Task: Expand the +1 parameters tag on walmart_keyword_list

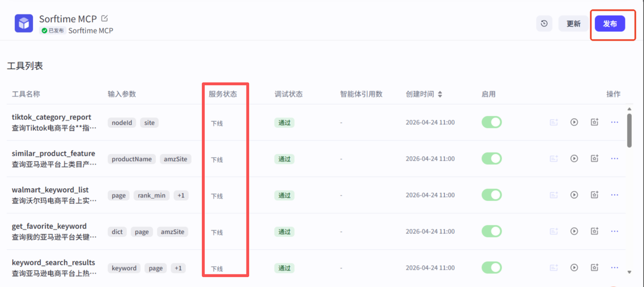Action: point(181,195)
